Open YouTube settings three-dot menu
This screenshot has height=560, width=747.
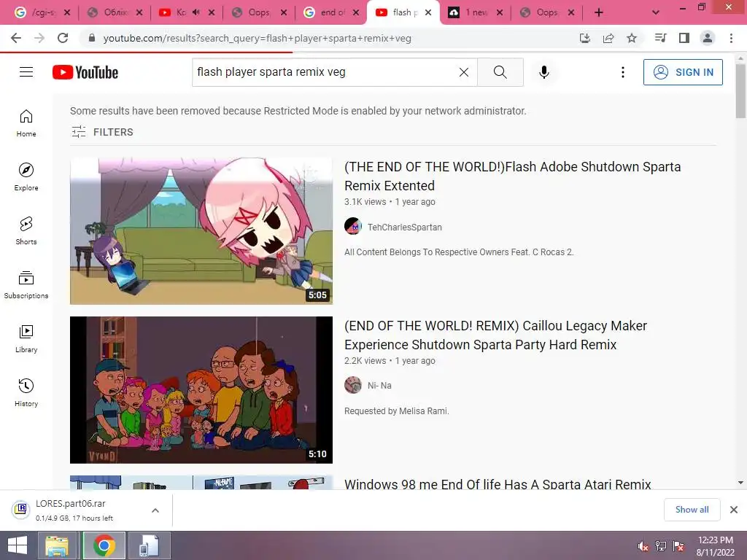pos(622,72)
